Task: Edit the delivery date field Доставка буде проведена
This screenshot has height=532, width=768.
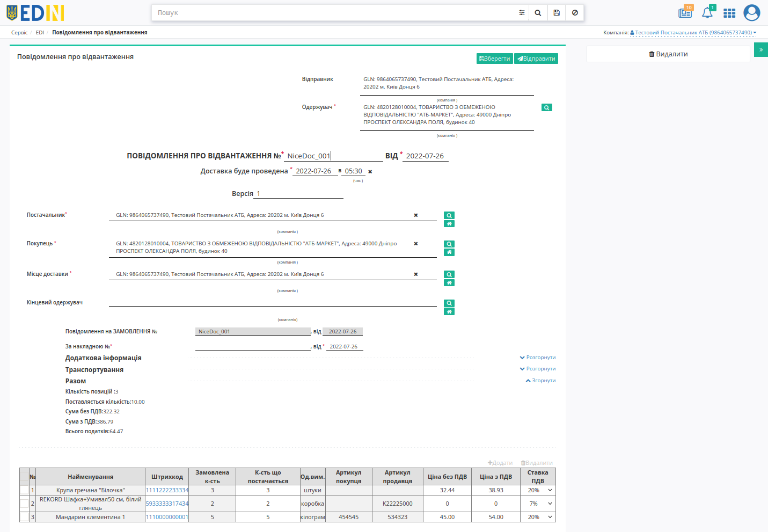Action: (x=314, y=171)
